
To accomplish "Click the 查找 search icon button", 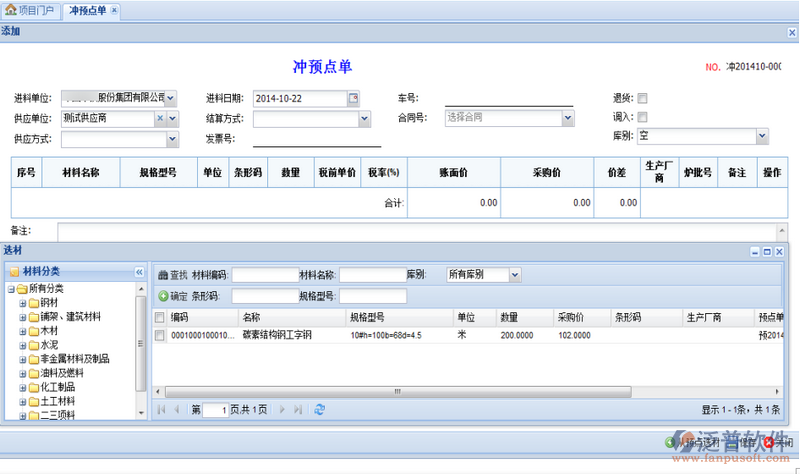I will [x=164, y=274].
